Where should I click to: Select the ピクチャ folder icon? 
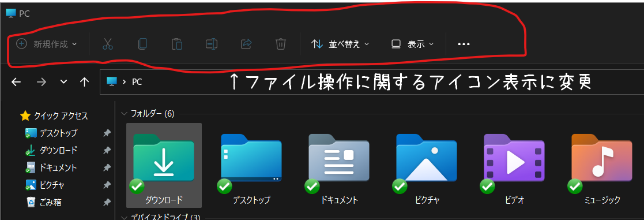(426, 158)
